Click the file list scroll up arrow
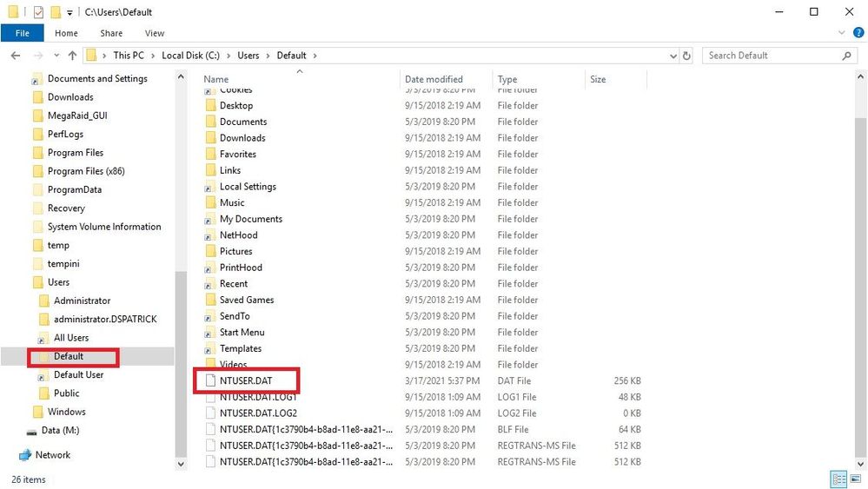The height and width of the screenshot is (489, 868). point(860,77)
